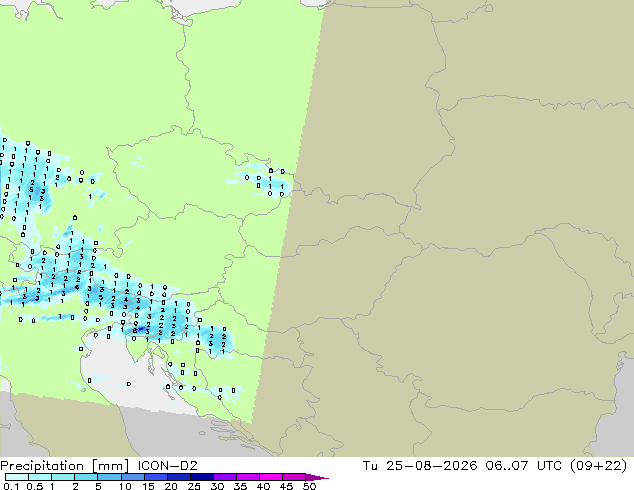634x490 pixels.
Task: Click the legend scale value '0.1'
Action: pos(11,486)
